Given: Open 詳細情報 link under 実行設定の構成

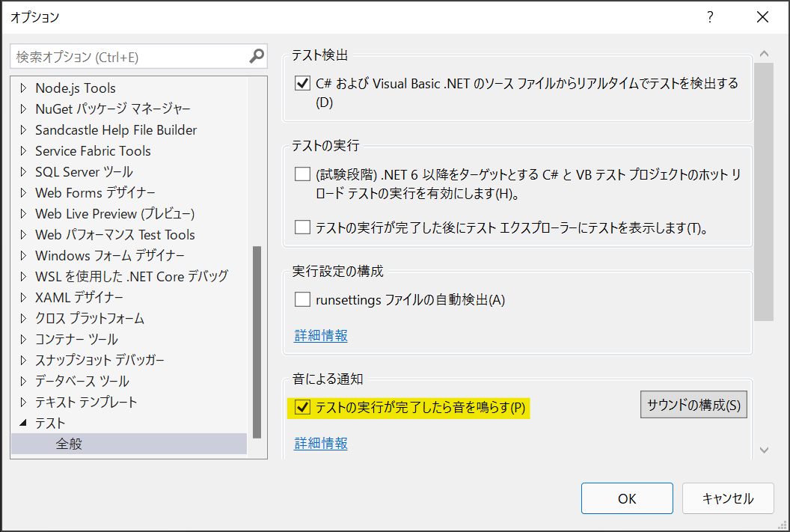Looking at the screenshot, I should click(x=321, y=335).
